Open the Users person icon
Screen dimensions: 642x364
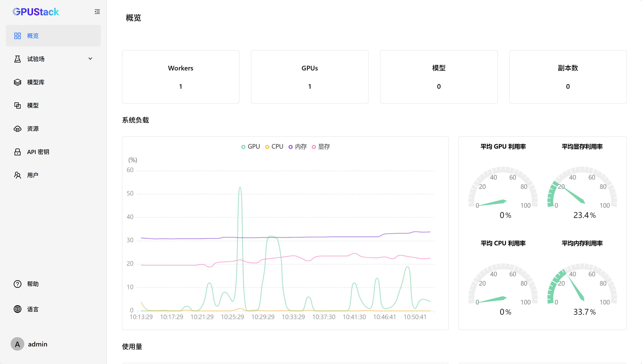coord(17,175)
